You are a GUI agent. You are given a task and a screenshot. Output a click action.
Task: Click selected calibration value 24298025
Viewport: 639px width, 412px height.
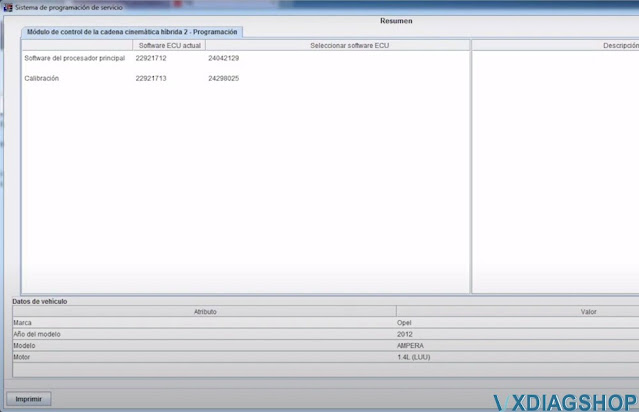click(223, 78)
